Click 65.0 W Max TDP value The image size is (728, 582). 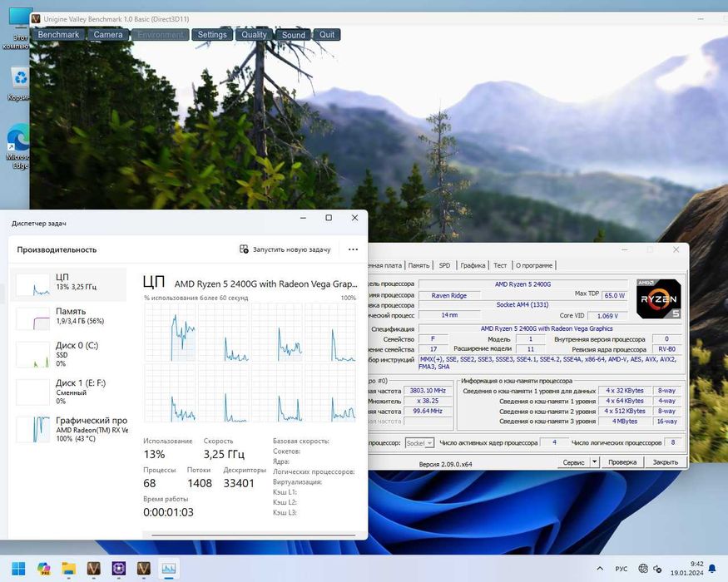click(614, 296)
